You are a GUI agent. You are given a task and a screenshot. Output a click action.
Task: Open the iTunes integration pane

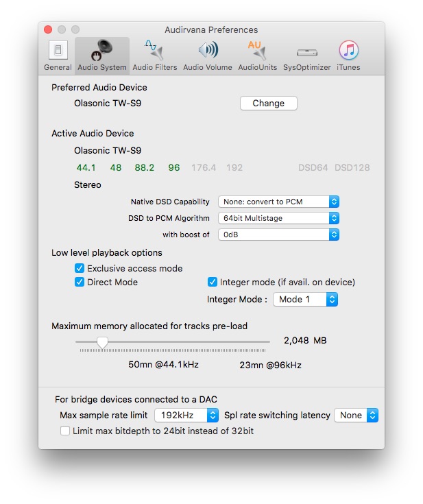click(x=348, y=56)
